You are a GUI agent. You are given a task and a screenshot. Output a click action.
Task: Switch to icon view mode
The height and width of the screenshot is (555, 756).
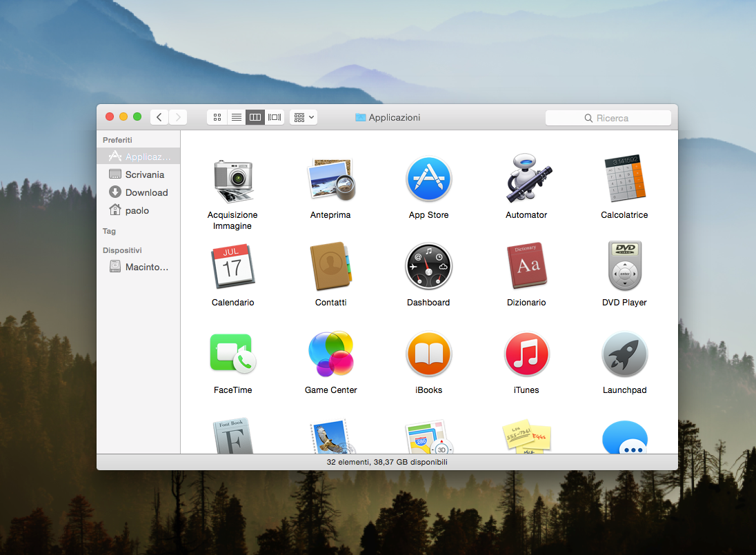pos(217,117)
